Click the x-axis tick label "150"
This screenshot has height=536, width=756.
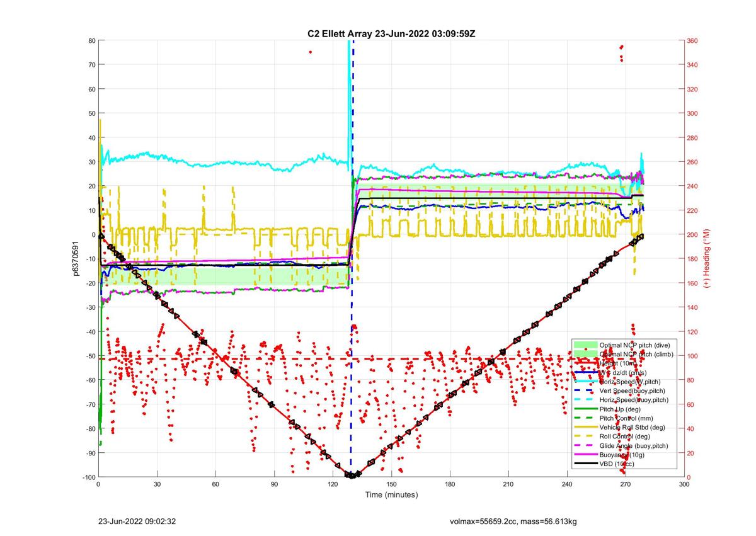(391, 484)
